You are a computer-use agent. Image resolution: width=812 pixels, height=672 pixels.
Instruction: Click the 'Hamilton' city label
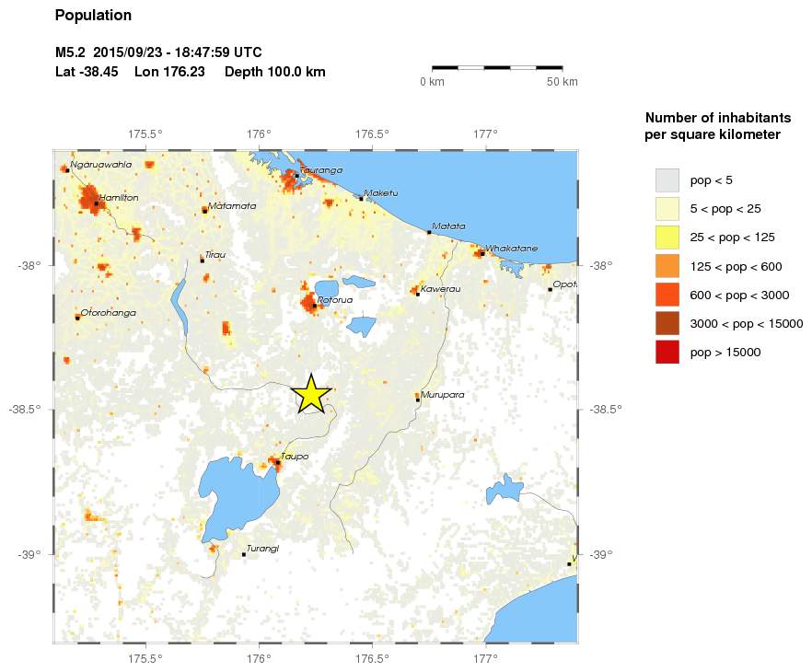[119, 197]
